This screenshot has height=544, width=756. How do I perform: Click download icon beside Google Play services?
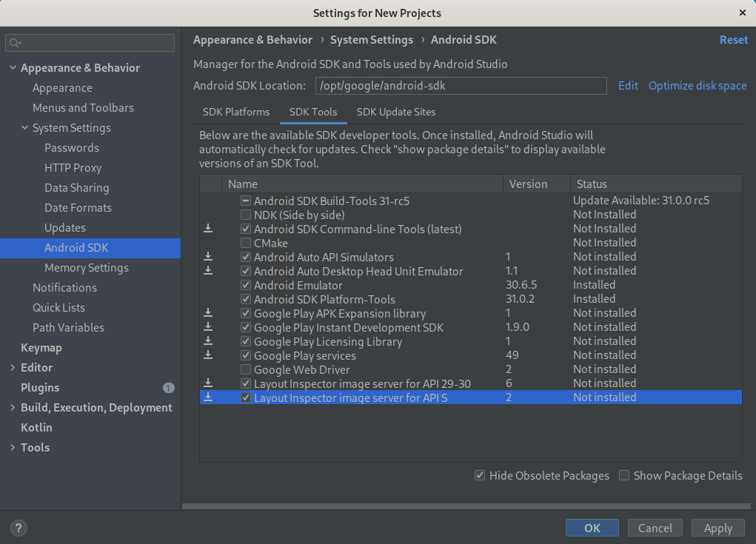208,355
